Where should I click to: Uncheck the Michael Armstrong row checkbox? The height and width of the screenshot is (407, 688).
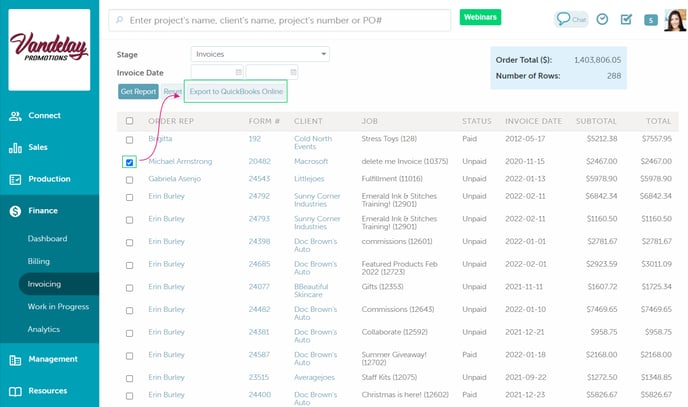129,162
